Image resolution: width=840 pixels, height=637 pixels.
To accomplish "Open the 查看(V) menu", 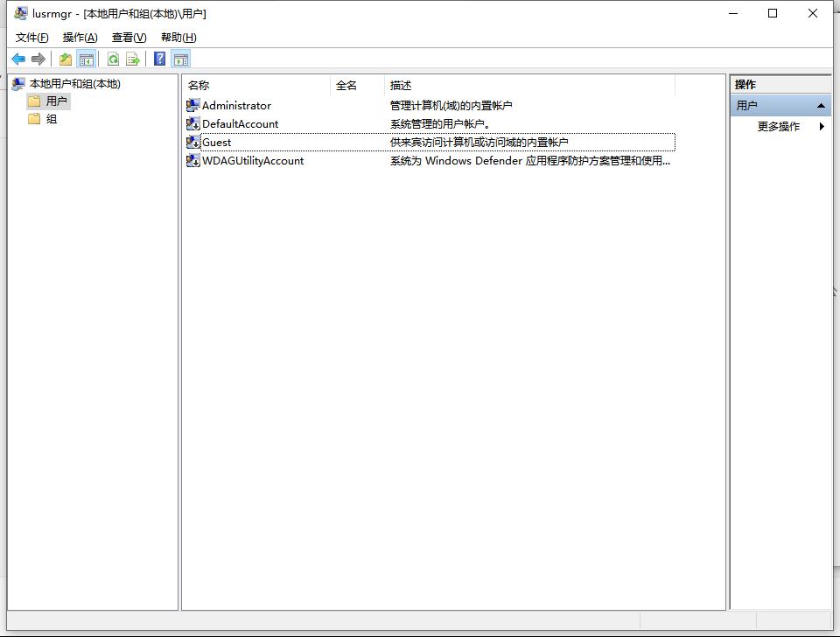I will [129, 38].
